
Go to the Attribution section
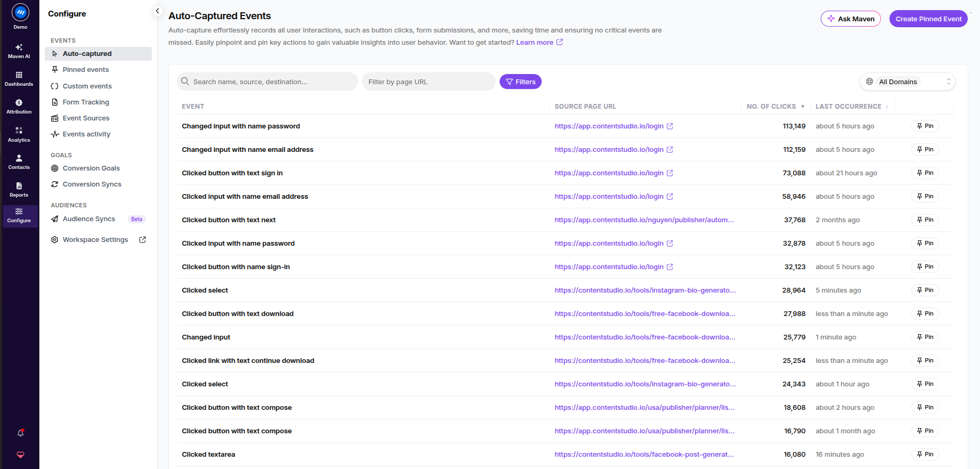pos(19,107)
